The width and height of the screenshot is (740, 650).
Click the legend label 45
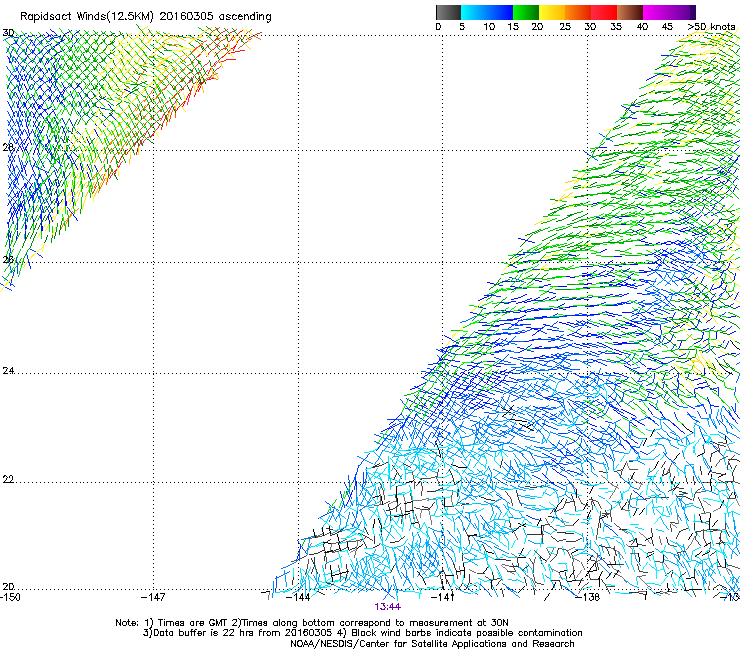[x=667, y=27]
